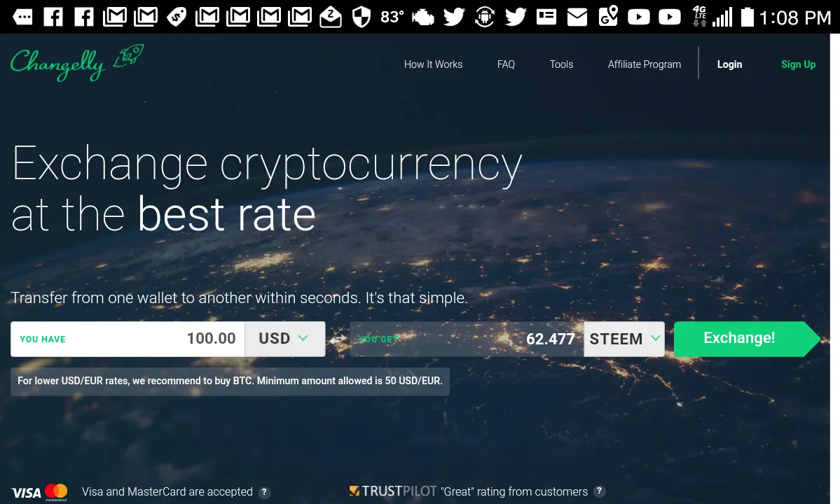Click 'Visa and MasterCard are accepted' text
Viewport: 840px width, 504px height.
[x=167, y=491]
